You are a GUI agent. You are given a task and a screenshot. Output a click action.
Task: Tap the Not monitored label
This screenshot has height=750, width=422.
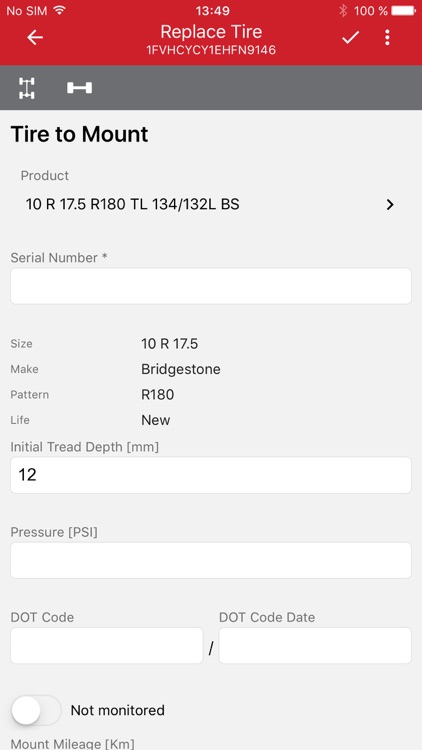(x=118, y=710)
